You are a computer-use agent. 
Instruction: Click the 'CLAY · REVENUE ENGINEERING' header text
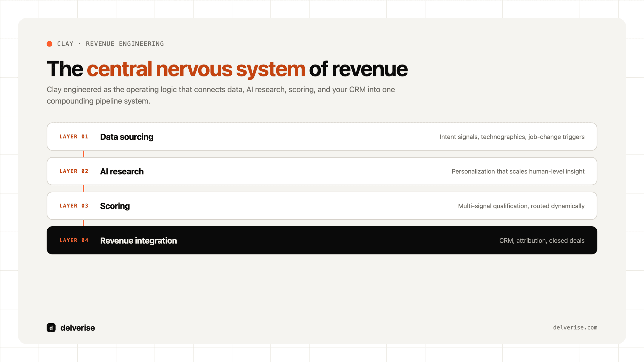click(110, 44)
